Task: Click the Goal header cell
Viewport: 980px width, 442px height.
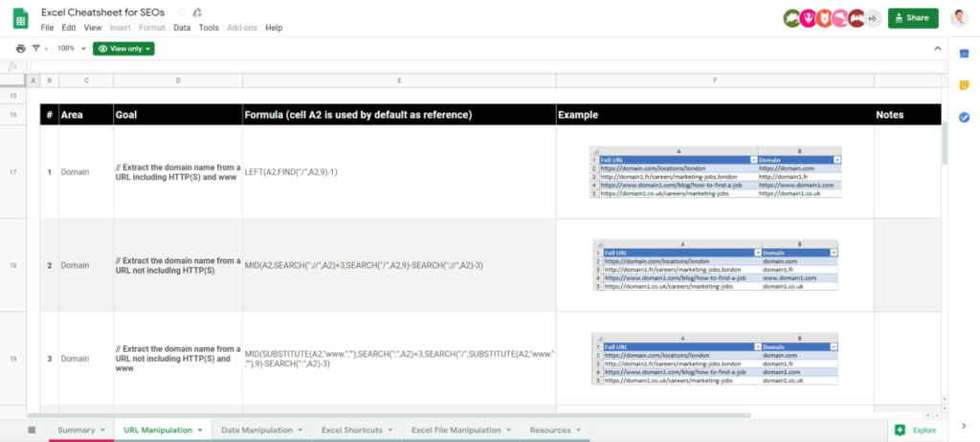Action: 178,115
